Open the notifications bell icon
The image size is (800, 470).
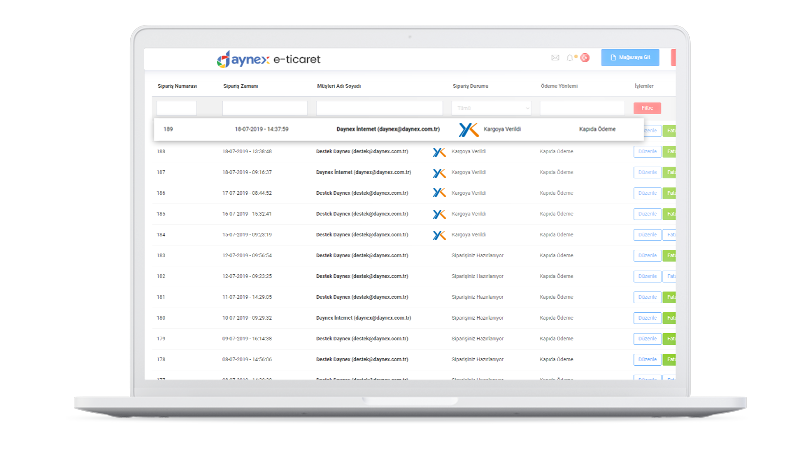point(570,58)
